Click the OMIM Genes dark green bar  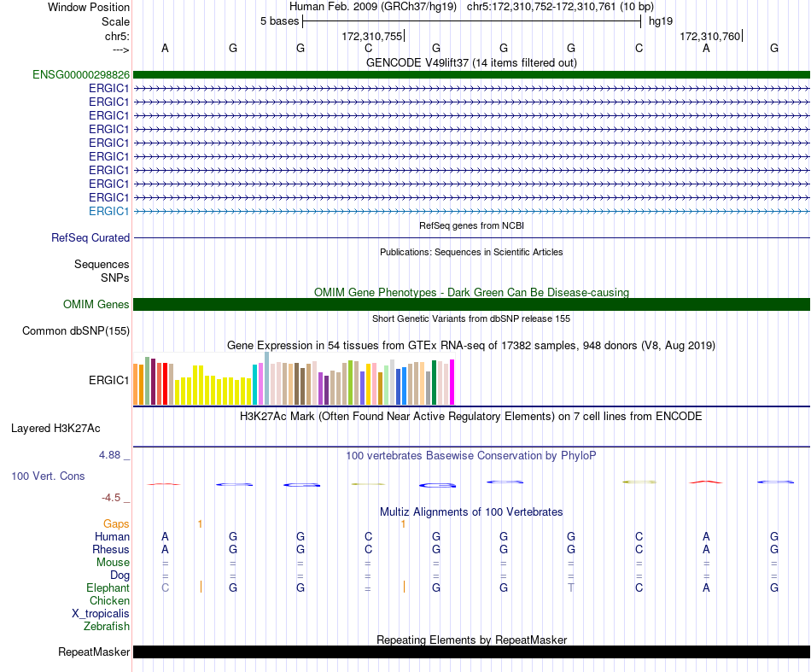[471, 304]
